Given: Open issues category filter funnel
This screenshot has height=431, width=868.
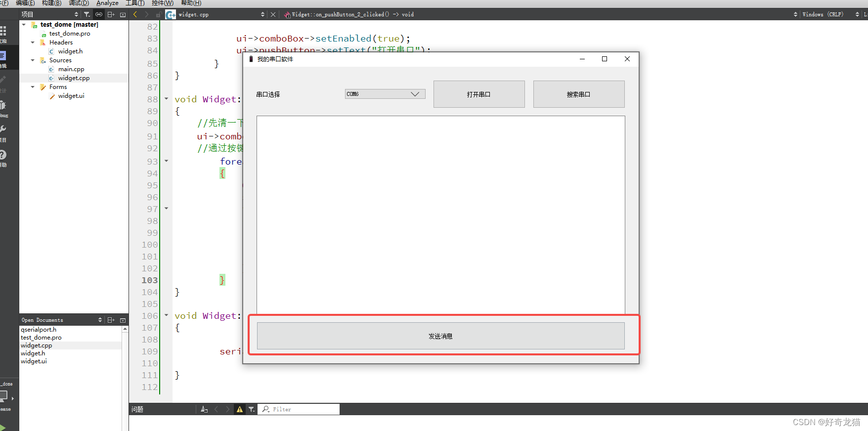Looking at the screenshot, I should [252, 409].
